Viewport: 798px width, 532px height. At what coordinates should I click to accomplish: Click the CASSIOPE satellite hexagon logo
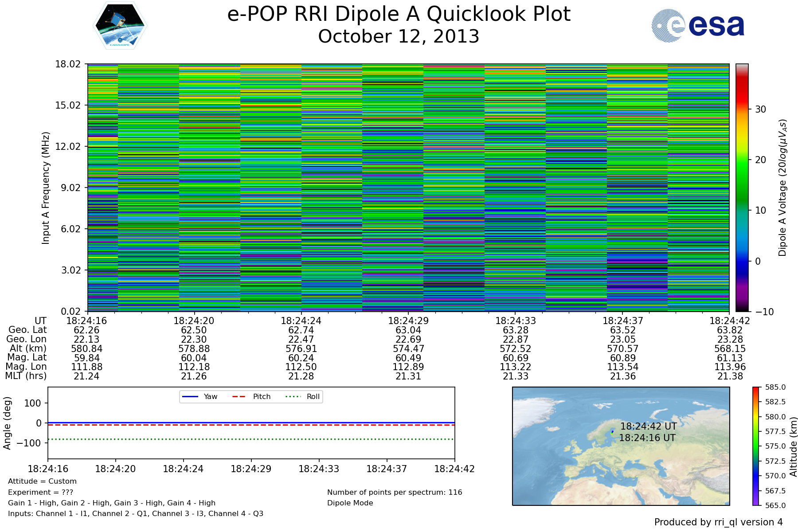[120, 25]
